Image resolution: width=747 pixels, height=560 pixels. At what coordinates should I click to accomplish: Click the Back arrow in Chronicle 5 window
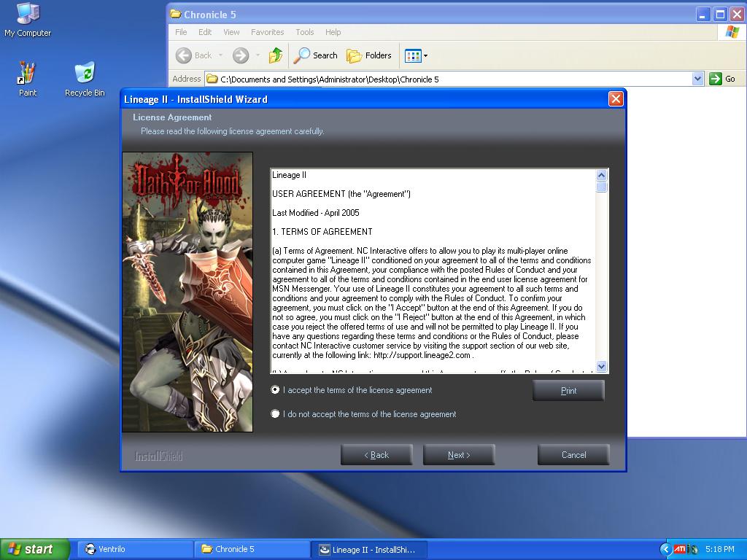(x=194, y=55)
